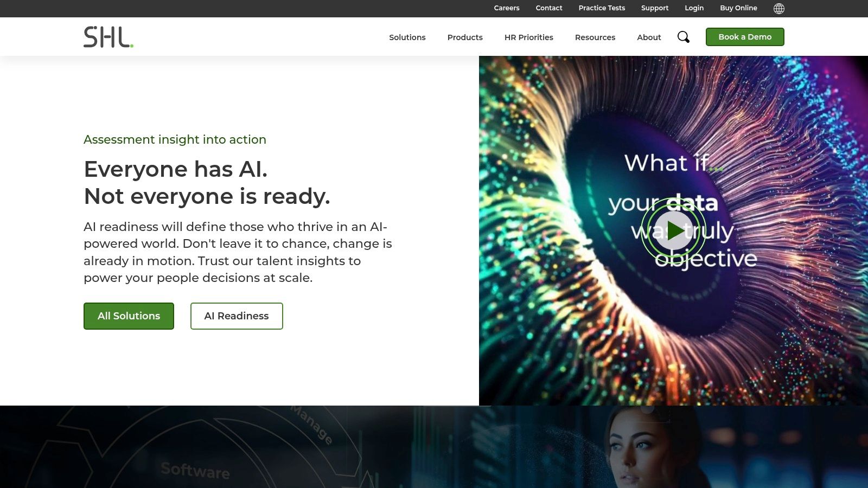Click the AI Readiness button

(237, 316)
